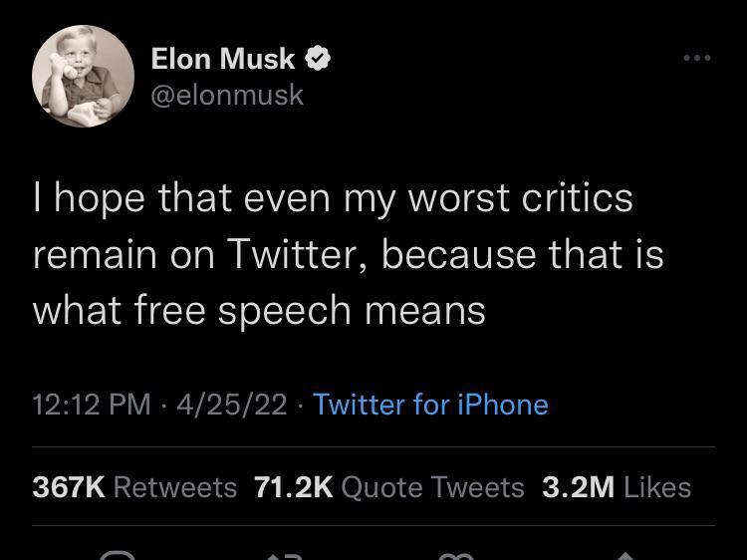Click the 3.2M like count number
The width and height of the screenshot is (747, 560).
(x=578, y=486)
